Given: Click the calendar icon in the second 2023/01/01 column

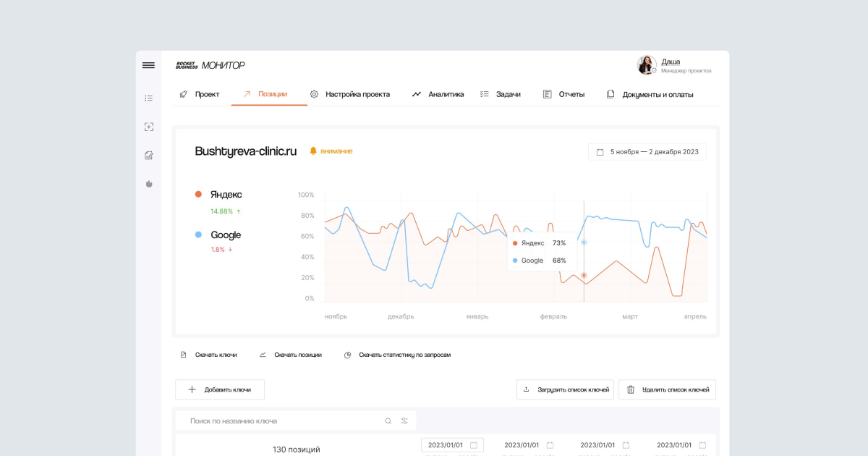Looking at the screenshot, I should [x=550, y=445].
